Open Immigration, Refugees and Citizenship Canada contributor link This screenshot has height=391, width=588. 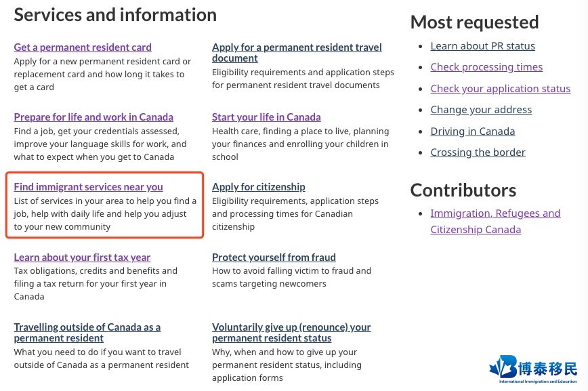[495, 222]
